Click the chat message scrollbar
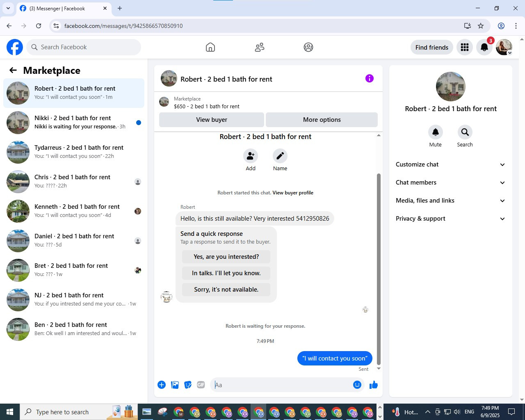 coord(379,269)
